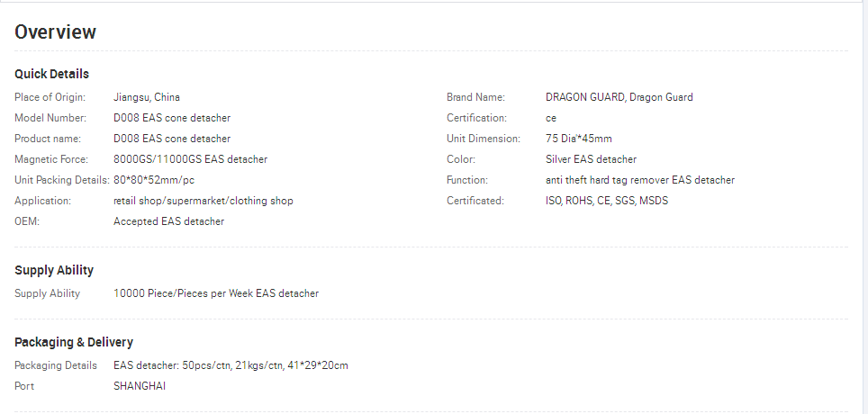The height and width of the screenshot is (414, 868).
Task: Click the Packaging & Delivery heading
Action: pos(74,342)
